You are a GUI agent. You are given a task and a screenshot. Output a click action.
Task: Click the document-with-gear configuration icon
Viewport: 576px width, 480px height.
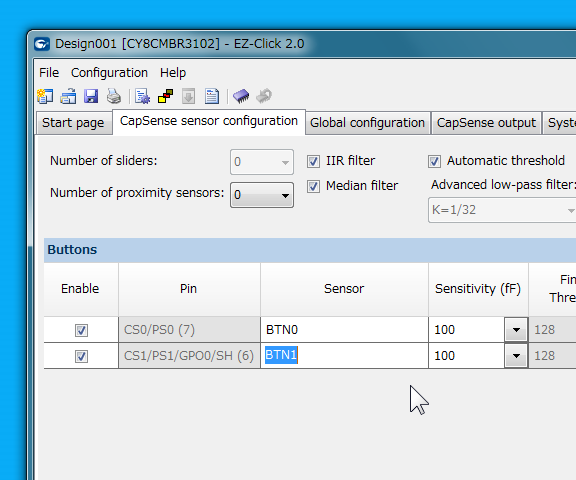tap(142, 97)
